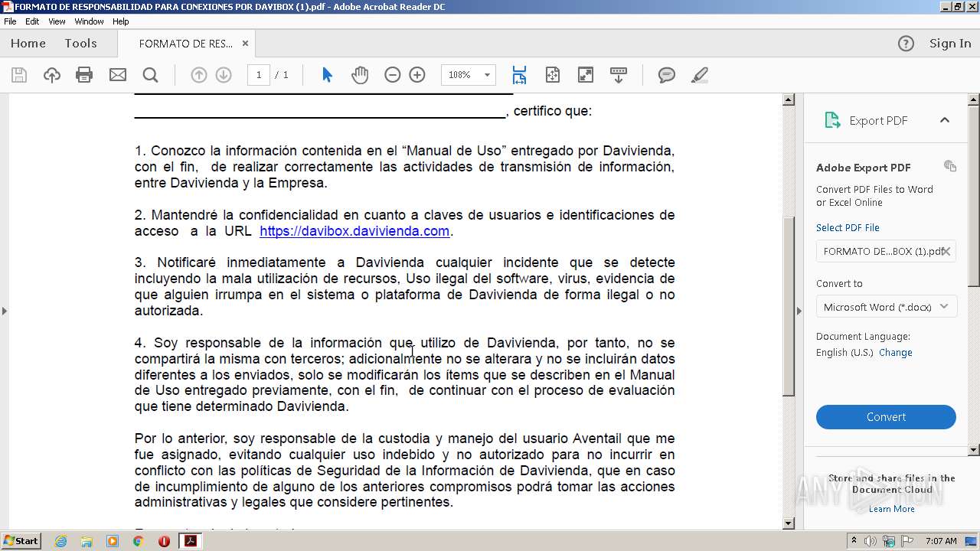Collapse the Export PDF section chevron

(x=944, y=120)
